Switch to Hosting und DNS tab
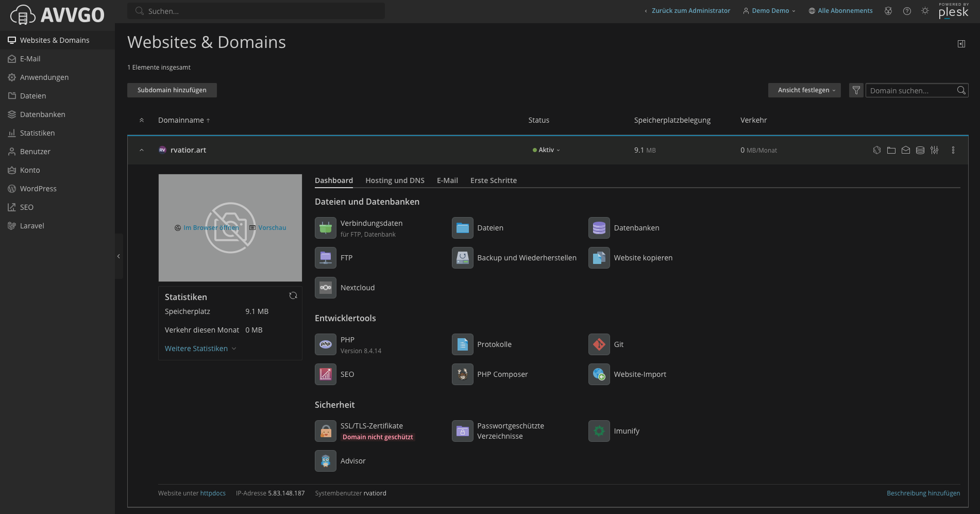Viewport: 980px width, 514px height. pos(395,180)
